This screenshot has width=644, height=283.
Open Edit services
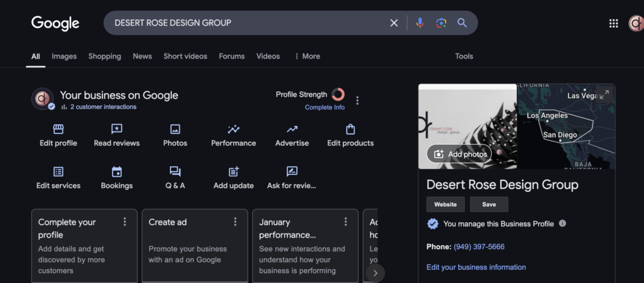click(x=58, y=178)
